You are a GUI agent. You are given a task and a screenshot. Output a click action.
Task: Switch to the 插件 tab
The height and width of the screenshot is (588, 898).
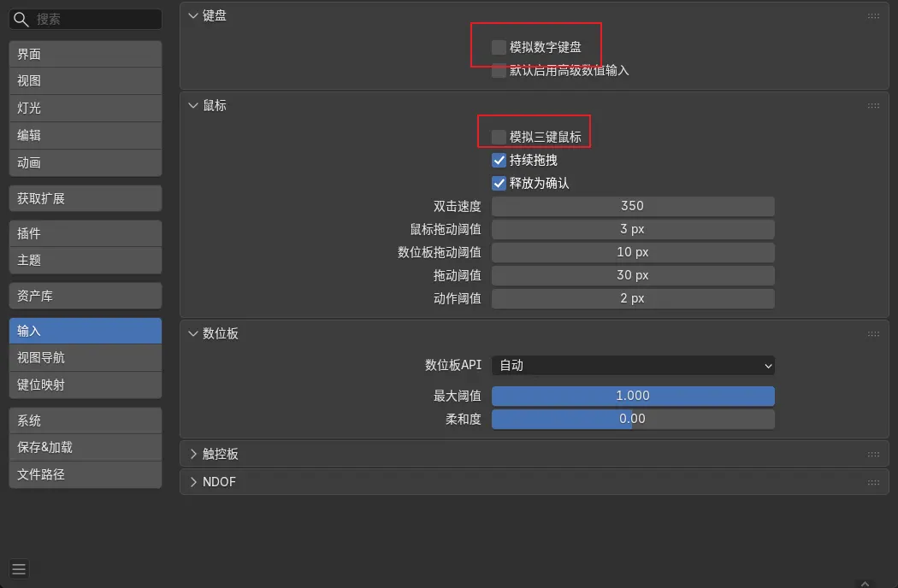86,233
